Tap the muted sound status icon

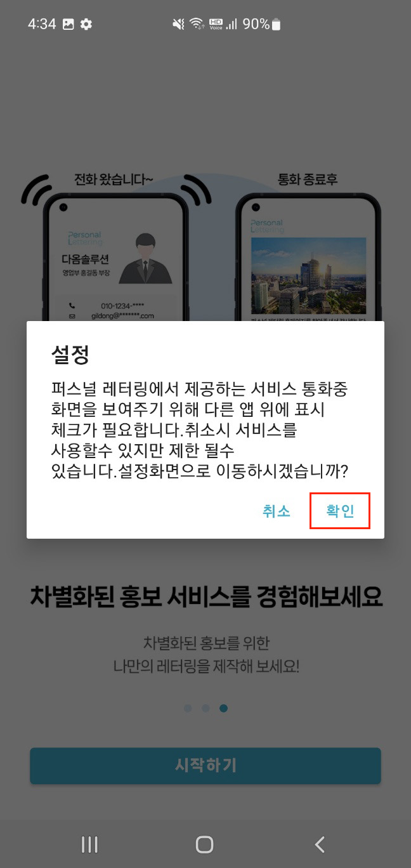[179, 24]
